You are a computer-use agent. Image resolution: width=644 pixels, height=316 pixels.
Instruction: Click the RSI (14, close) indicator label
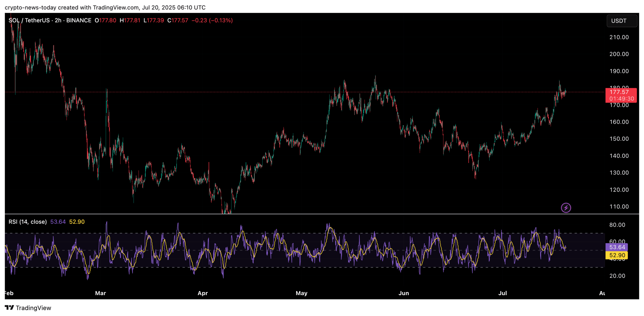click(28, 222)
